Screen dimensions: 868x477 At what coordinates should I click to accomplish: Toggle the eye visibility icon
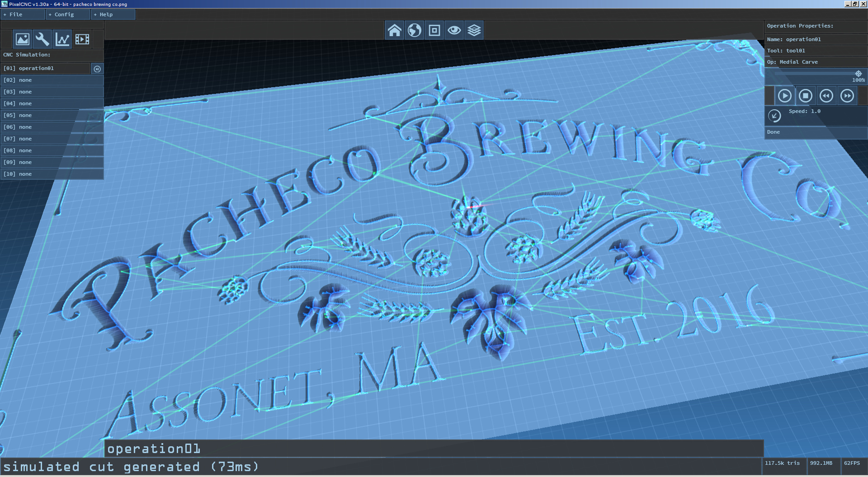[454, 30]
